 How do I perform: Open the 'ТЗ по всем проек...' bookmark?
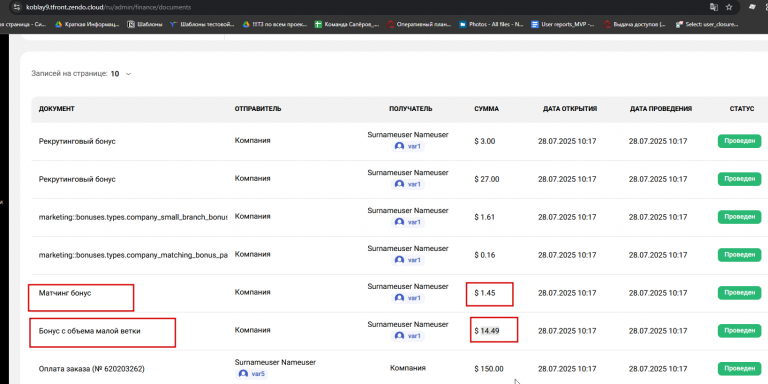coord(275,24)
